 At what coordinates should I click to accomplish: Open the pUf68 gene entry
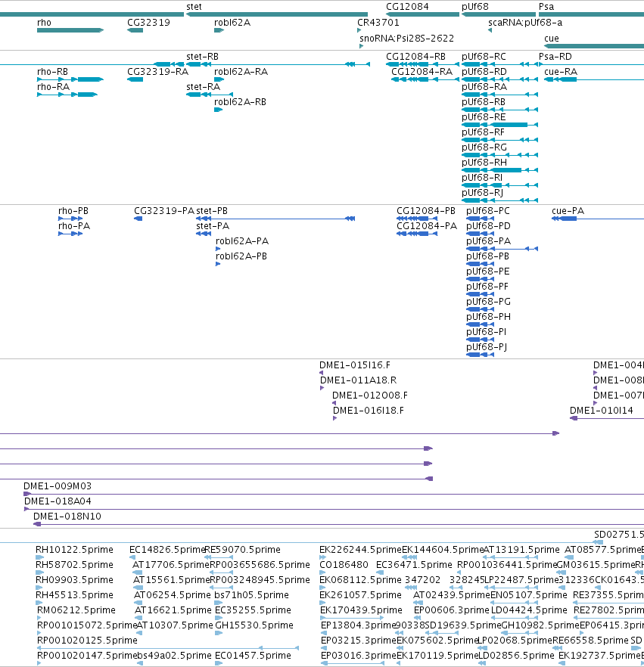click(x=499, y=14)
